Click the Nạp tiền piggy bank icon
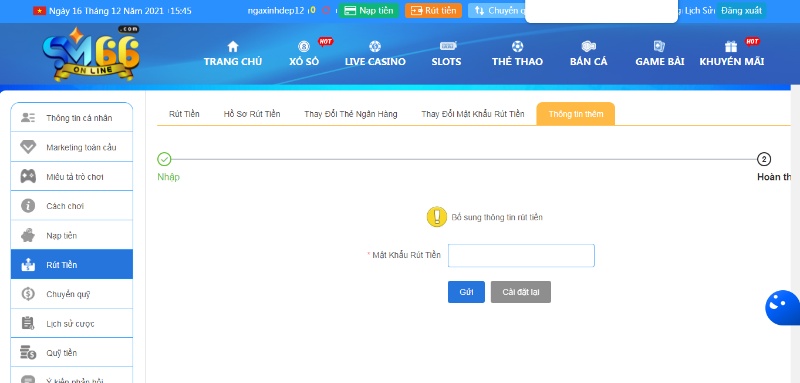 (x=28, y=236)
